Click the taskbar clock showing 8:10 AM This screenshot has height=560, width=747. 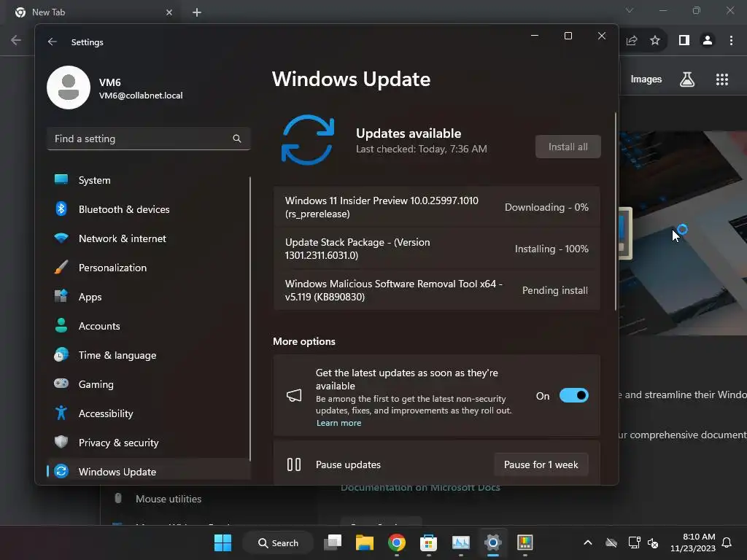tap(693, 542)
